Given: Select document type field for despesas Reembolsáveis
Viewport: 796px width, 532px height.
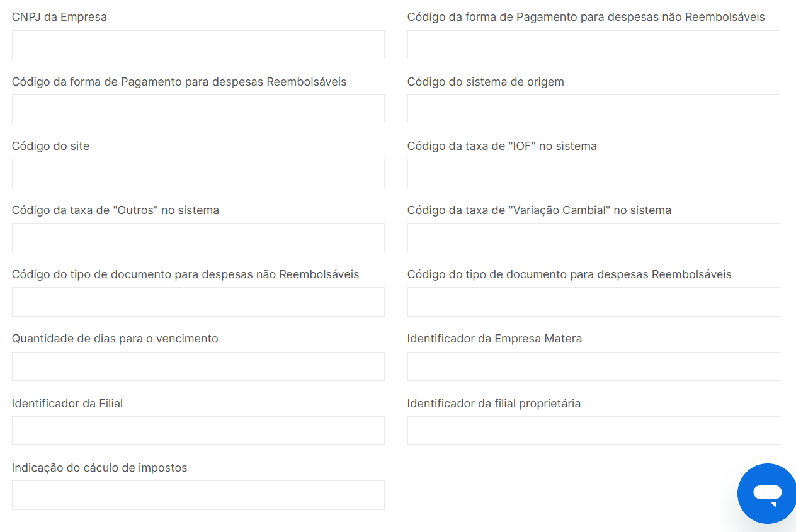Looking at the screenshot, I should coord(593,302).
